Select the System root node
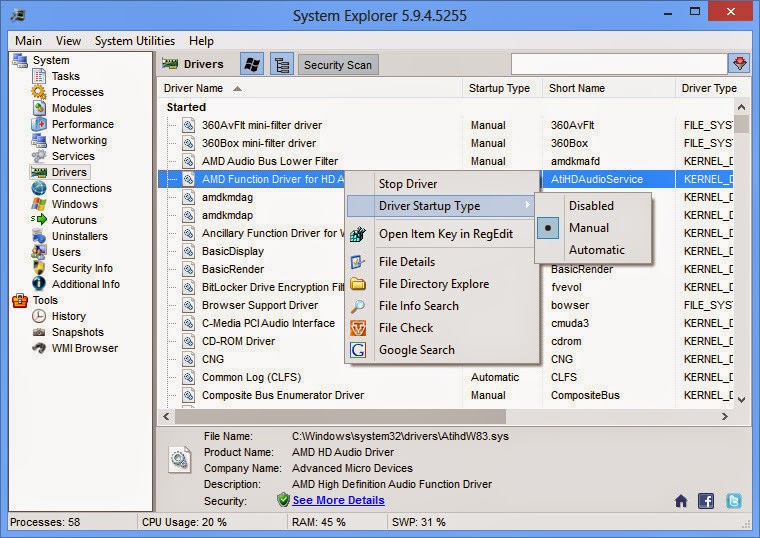This screenshot has height=538, width=760. [51, 60]
